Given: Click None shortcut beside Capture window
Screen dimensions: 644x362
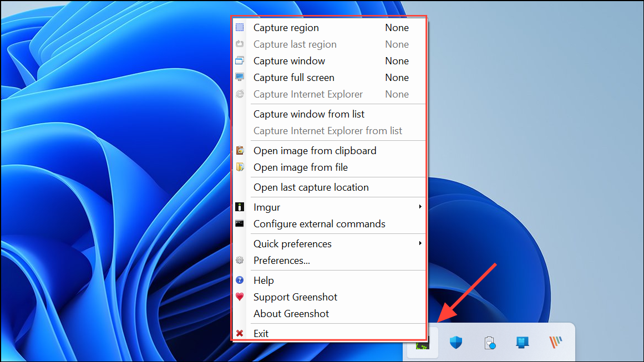Looking at the screenshot, I should coord(397,61).
